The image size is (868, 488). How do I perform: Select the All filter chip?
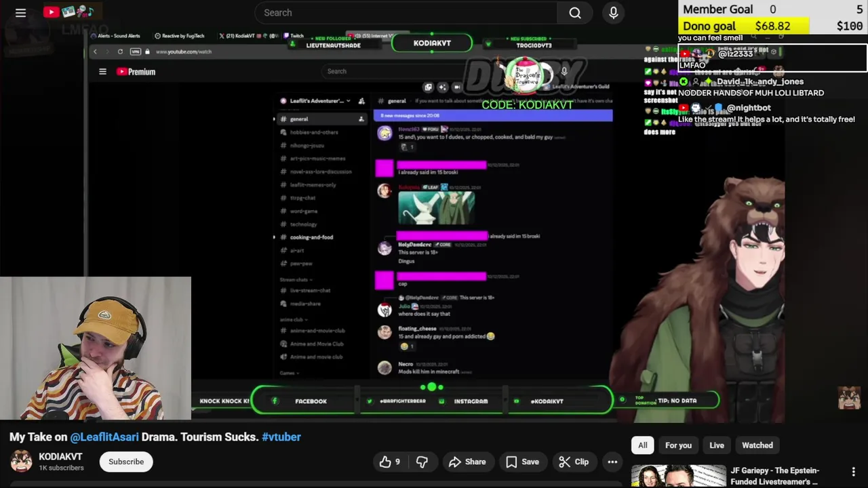642,445
